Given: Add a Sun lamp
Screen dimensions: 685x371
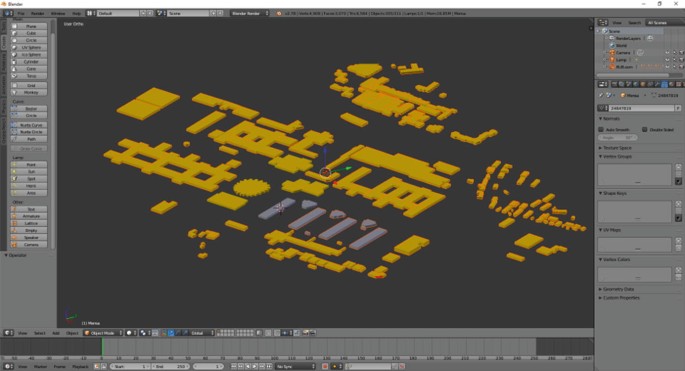Looking at the screenshot, I should point(29,172).
